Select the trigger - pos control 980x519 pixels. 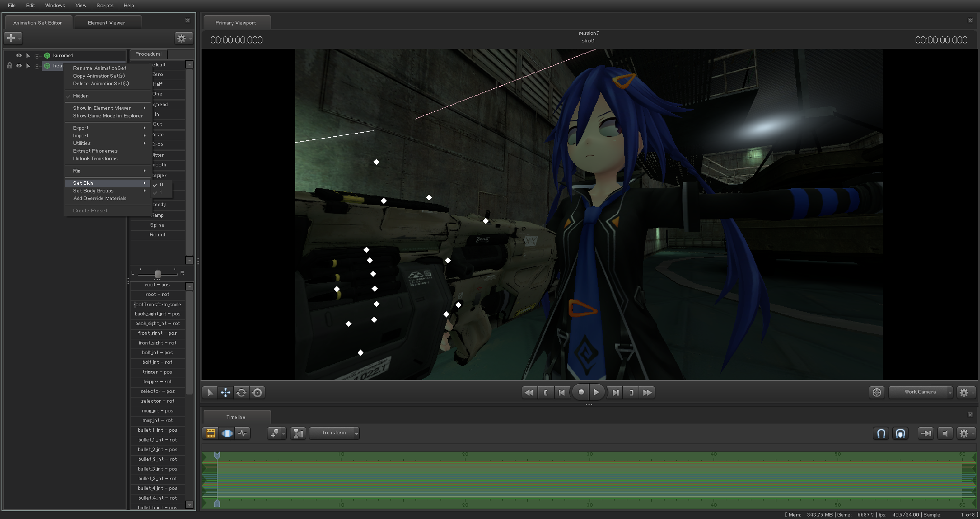pos(157,372)
